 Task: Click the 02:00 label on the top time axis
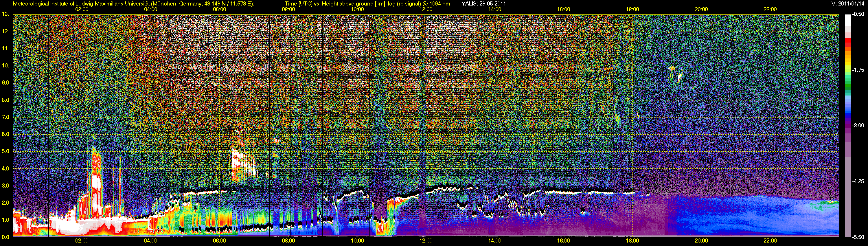82,10
